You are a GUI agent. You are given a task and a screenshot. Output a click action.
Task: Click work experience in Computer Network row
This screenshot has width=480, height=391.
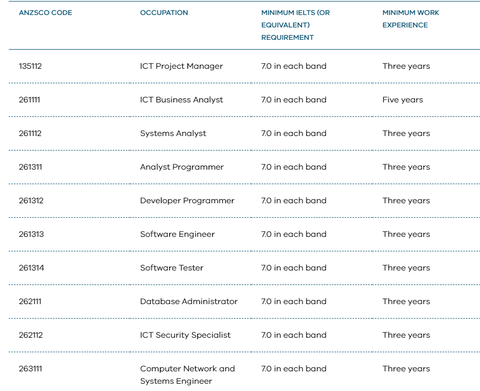(x=406, y=369)
